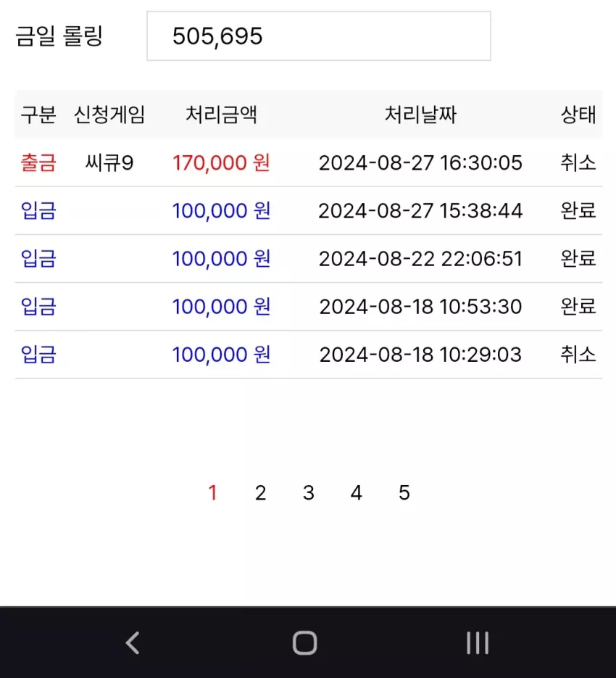Click cancelled deposit dated 2024-08-18 10:29:03
This screenshot has height=678, width=616.
click(x=309, y=355)
